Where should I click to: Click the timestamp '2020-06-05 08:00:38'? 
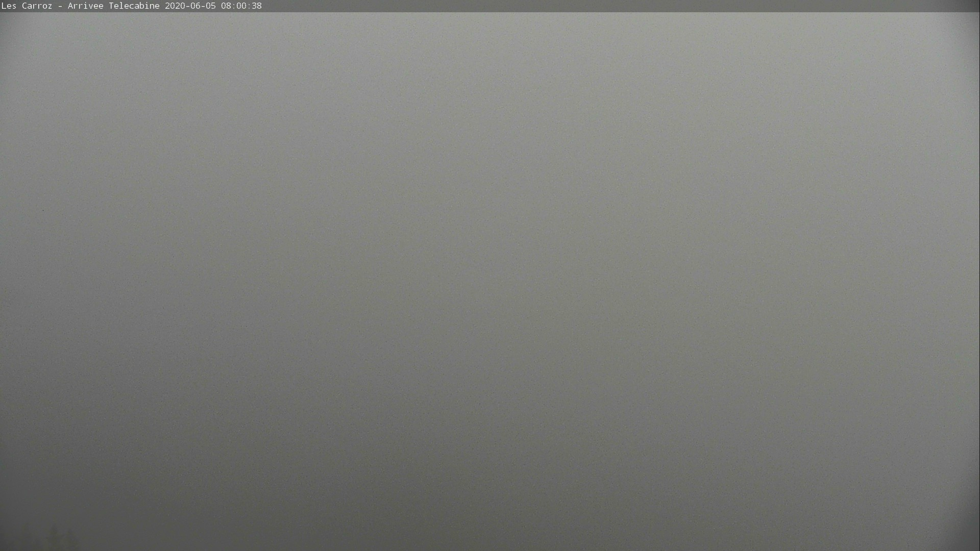(x=213, y=6)
